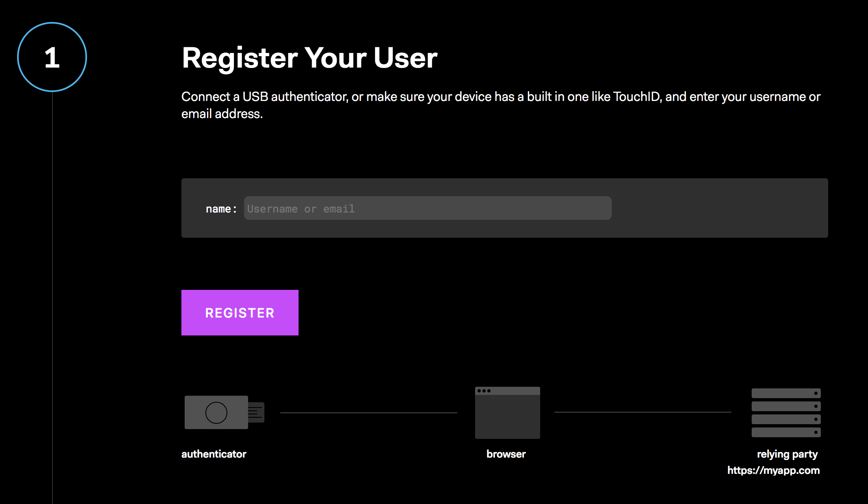This screenshot has width=868, height=504.
Task: Click the instruction paragraph about USB authenticator
Action: click(x=500, y=105)
